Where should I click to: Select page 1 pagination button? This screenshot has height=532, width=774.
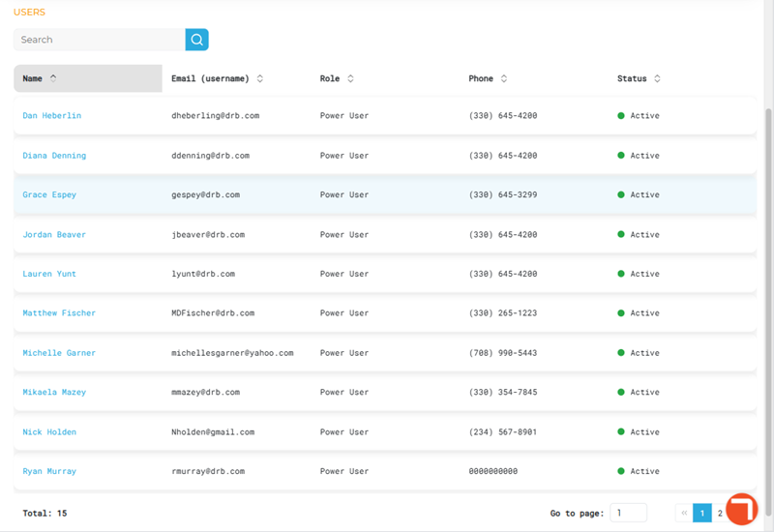tap(702, 513)
